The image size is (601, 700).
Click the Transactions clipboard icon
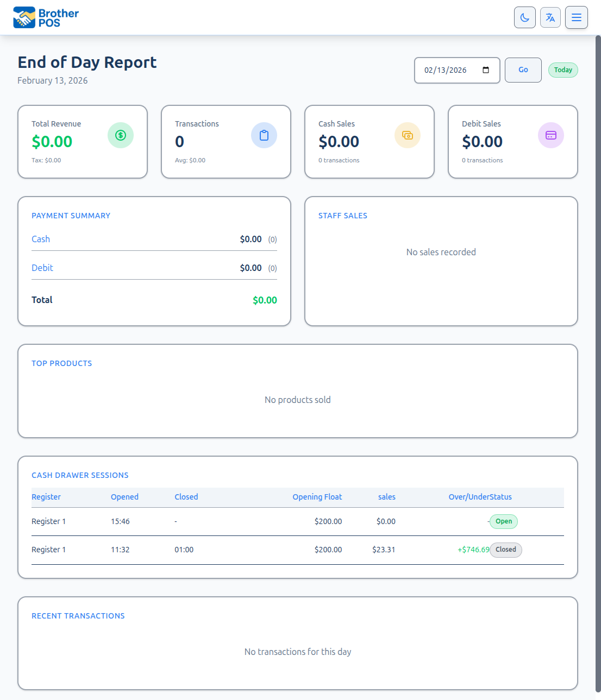[x=264, y=135]
